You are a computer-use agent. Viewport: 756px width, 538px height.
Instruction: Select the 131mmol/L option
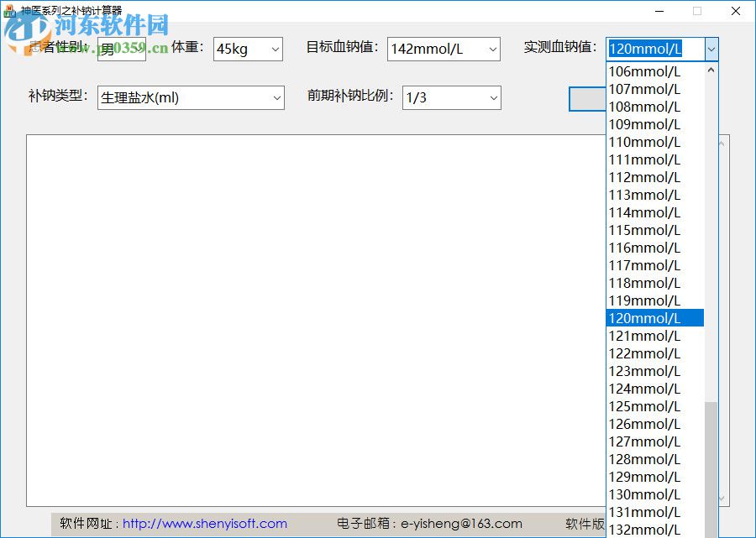pos(654,512)
